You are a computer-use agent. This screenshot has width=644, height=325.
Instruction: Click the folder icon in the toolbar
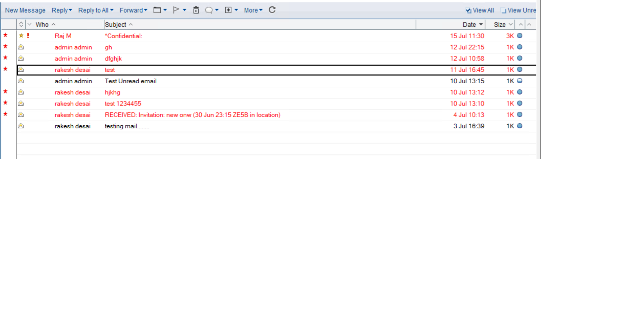pyautogui.click(x=157, y=10)
